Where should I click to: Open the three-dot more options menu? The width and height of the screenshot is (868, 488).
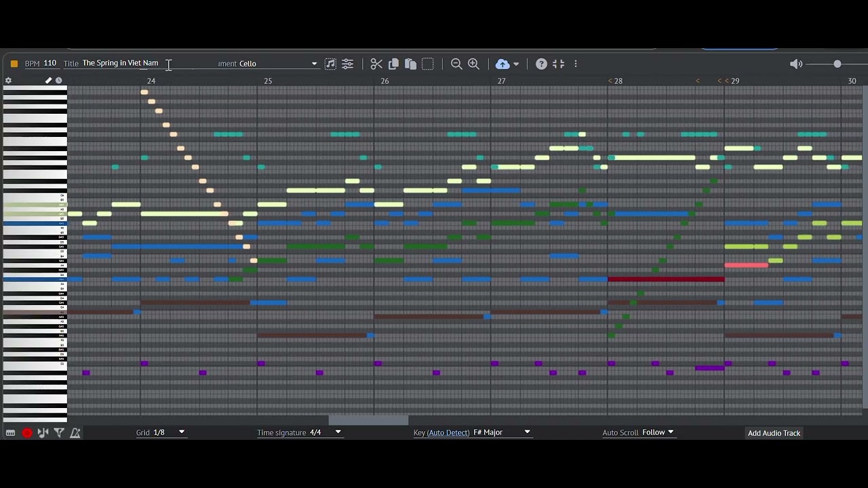coord(576,64)
